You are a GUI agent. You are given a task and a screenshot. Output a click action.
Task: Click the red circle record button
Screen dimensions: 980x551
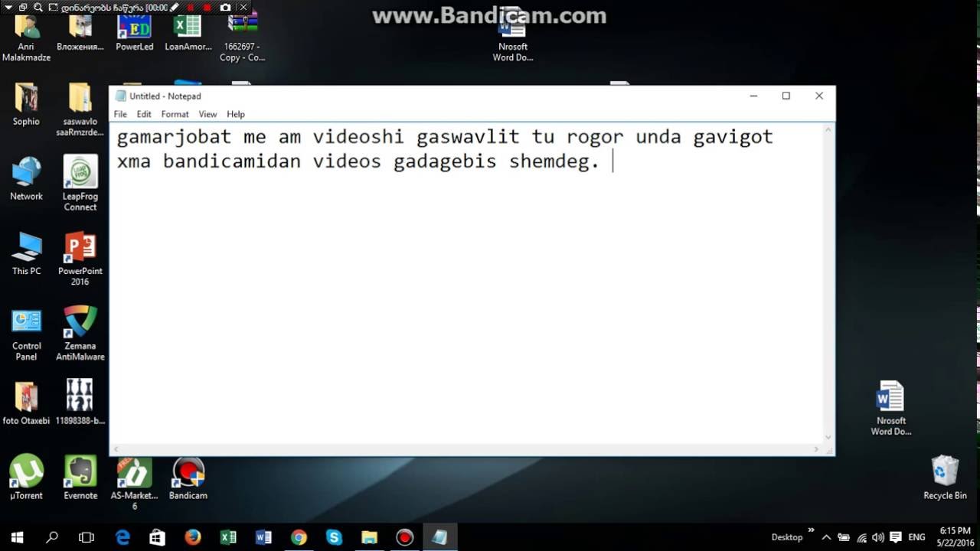point(207,7)
